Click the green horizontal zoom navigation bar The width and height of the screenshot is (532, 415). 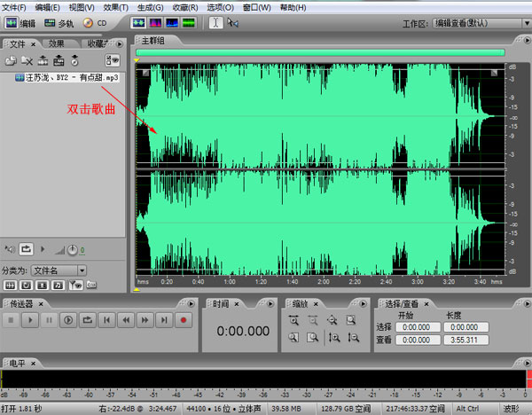(x=320, y=52)
